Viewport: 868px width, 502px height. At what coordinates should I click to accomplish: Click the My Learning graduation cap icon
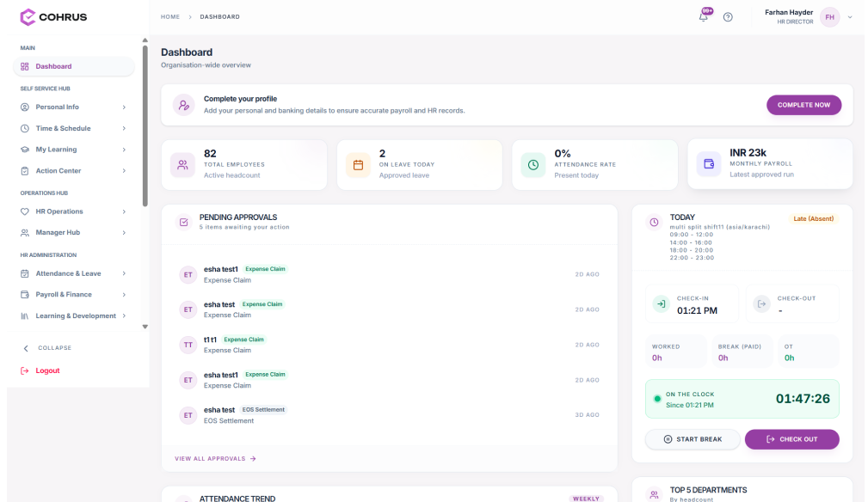[x=25, y=150]
